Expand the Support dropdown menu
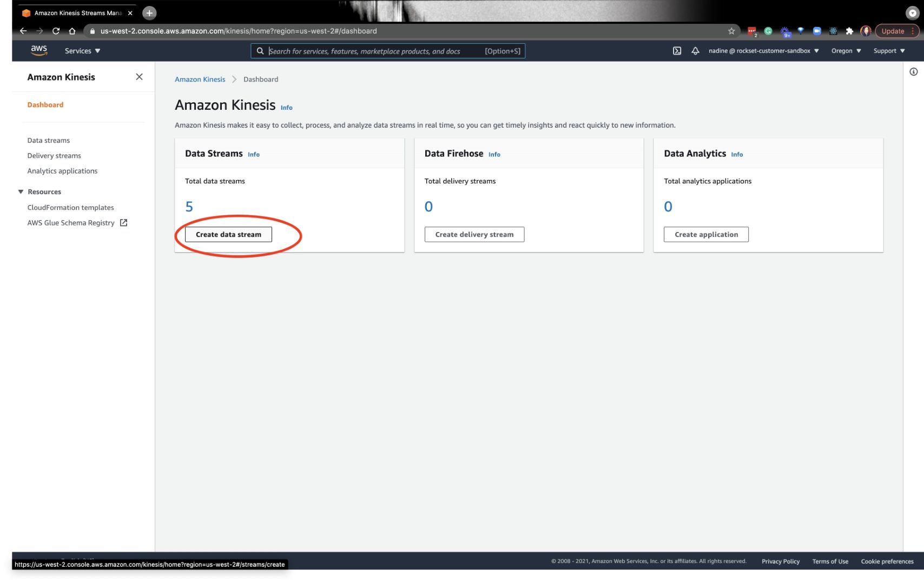Screen dimensions: 924x584 point(889,51)
